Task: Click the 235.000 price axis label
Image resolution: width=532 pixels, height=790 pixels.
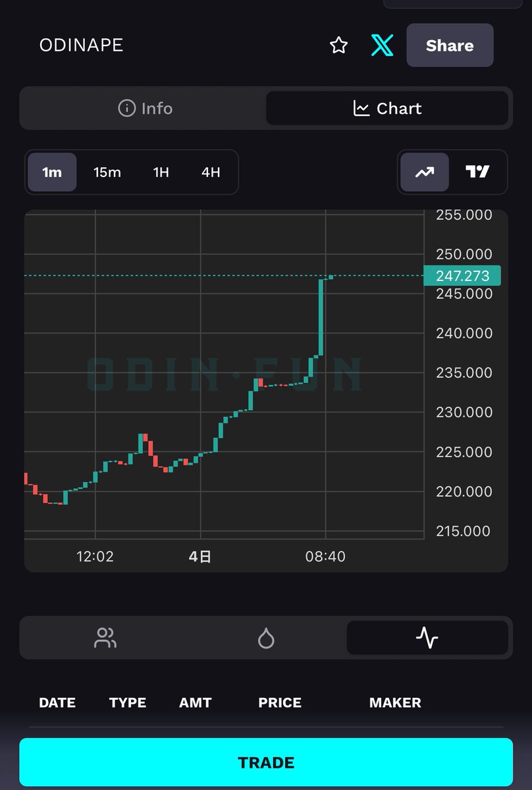Action: [x=464, y=373]
